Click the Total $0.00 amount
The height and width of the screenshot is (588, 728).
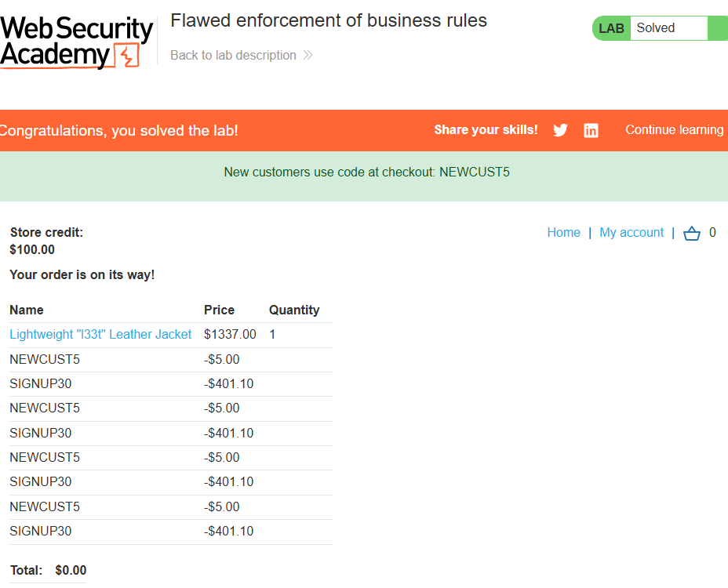71,570
